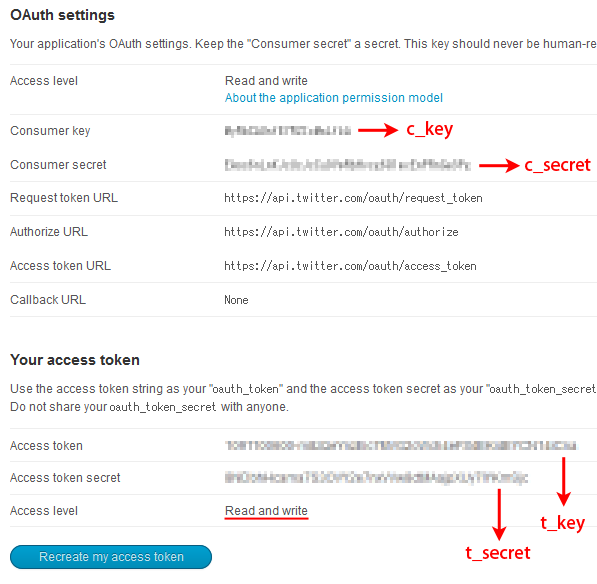
Task: Click the red c_key annotation label
Action: 429,129
